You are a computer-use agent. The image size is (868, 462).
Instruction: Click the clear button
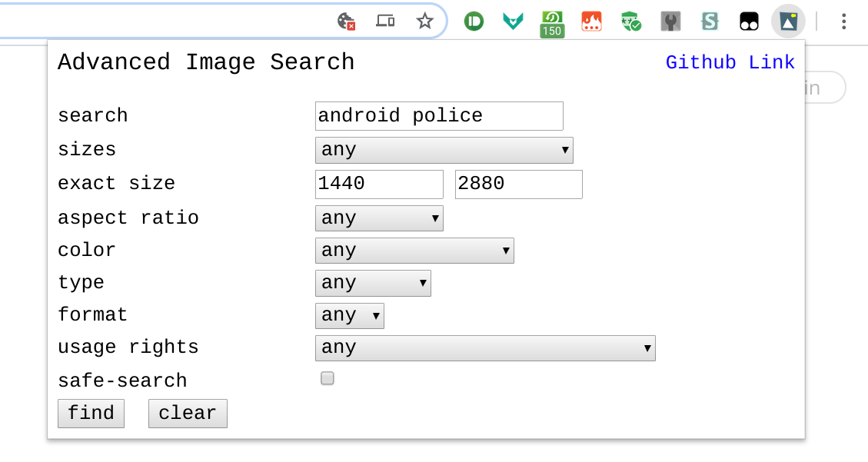[x=188, y=414]
